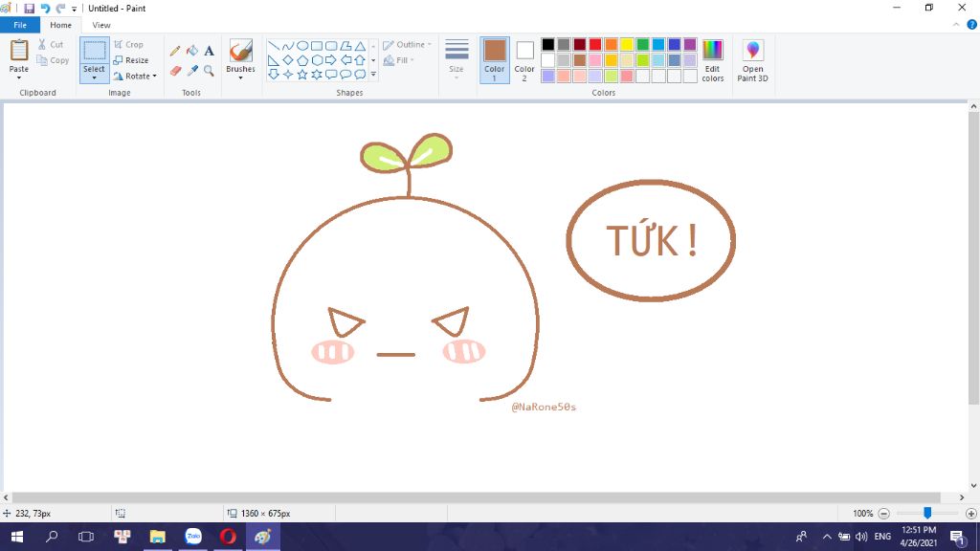The image size is (980, 551).
Task: Open File Explorer from the taskbar
Action: (158, 537)
